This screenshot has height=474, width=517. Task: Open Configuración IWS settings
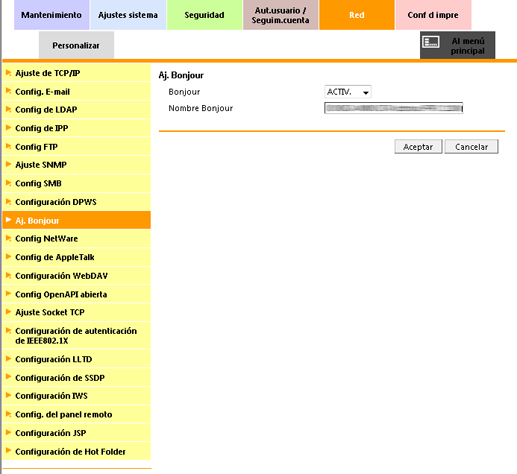point(76,396)
